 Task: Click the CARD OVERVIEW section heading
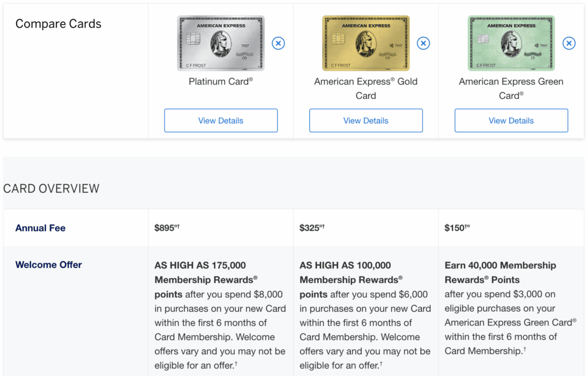tap(51, 189)
